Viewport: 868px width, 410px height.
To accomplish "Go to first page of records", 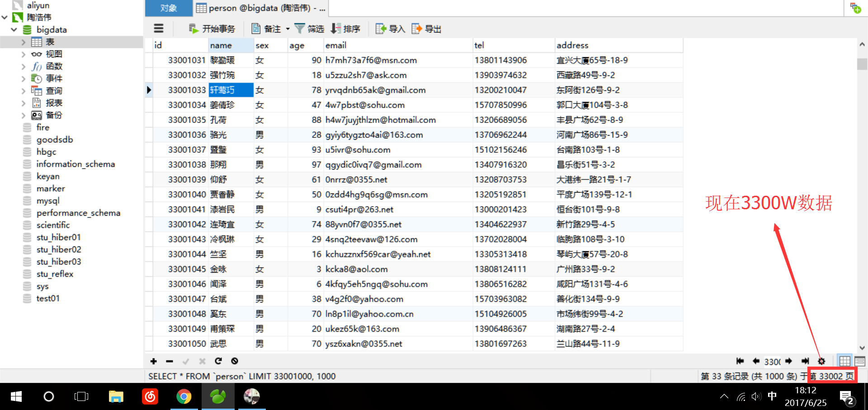I will [x=740, y=361].
